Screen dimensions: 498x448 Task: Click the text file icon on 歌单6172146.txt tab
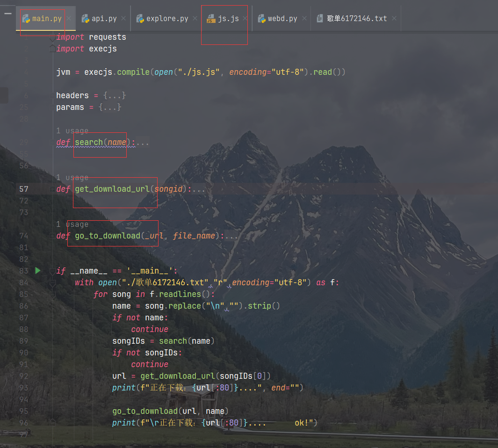(x=320, y=18)
